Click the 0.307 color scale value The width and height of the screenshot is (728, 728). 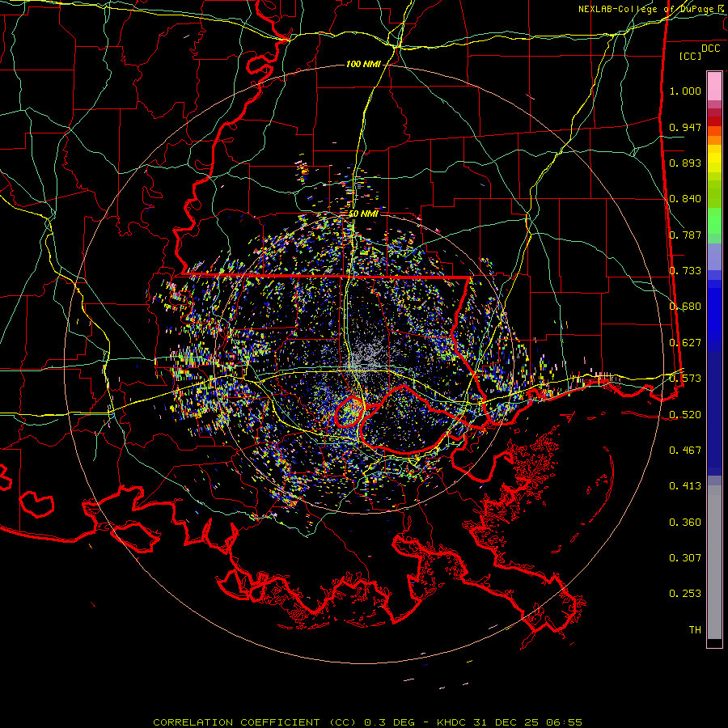pos(685,558)
